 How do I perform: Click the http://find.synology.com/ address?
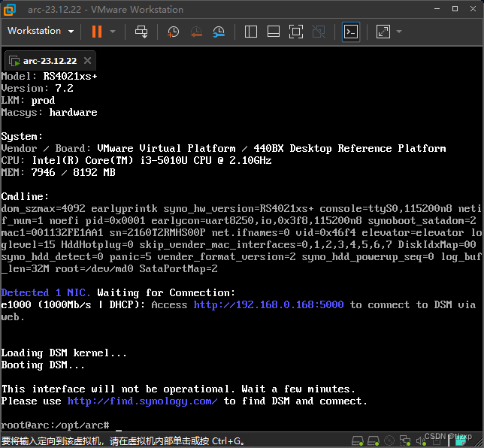point(142,401)
